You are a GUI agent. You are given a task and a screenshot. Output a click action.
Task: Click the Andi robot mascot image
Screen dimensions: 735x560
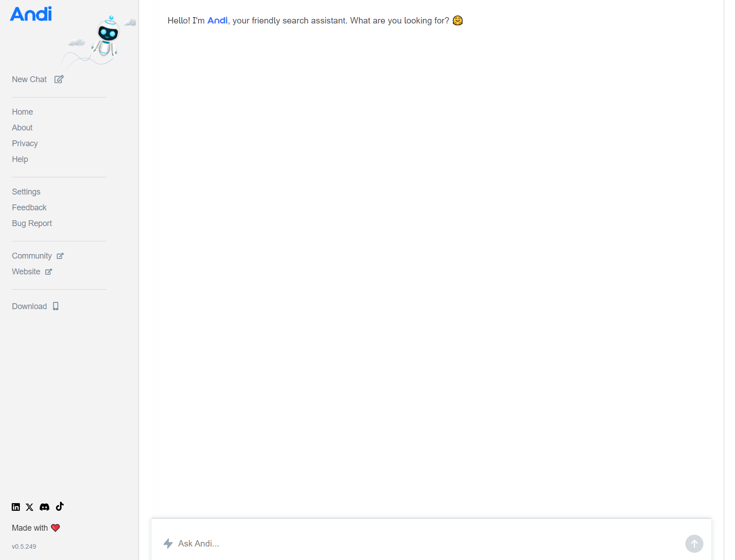106,37
